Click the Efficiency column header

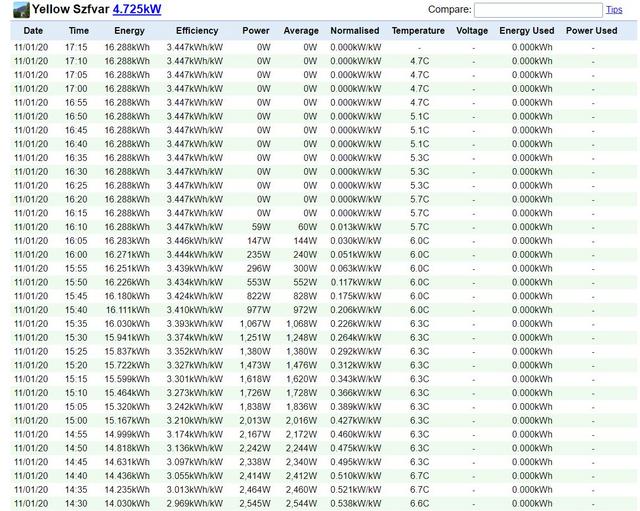[197, 31]
